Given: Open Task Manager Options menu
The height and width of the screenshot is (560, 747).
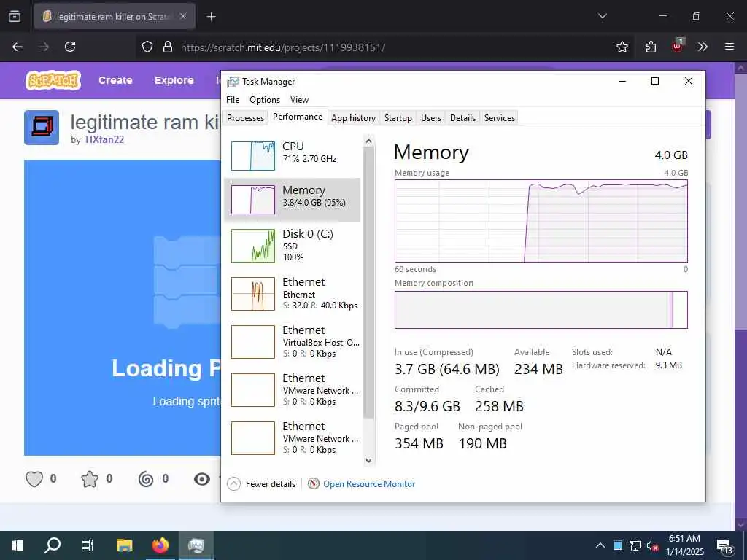Looking at the screenshot, I should click(264, 99).
